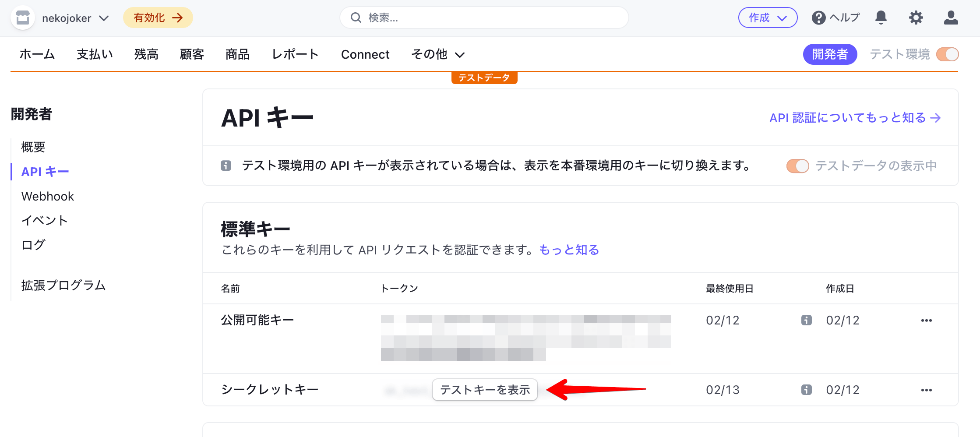This screenshot has width=980, height=437.
Task: Click the トークン column header
Action: (399, 289)
